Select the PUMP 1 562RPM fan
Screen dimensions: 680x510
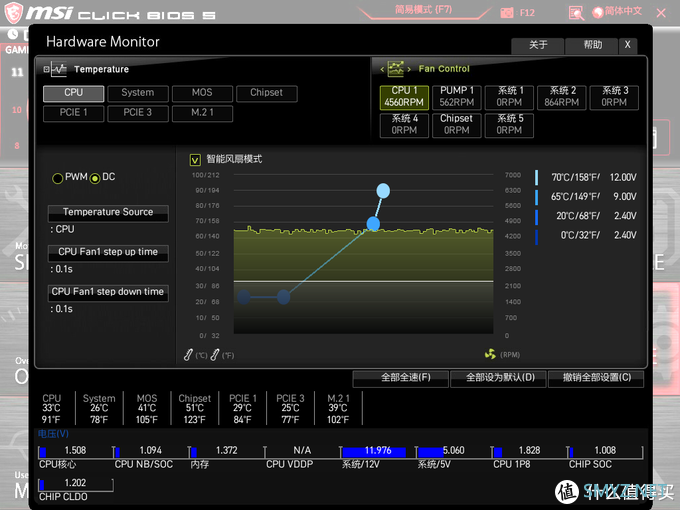click(x=457, y=97)
